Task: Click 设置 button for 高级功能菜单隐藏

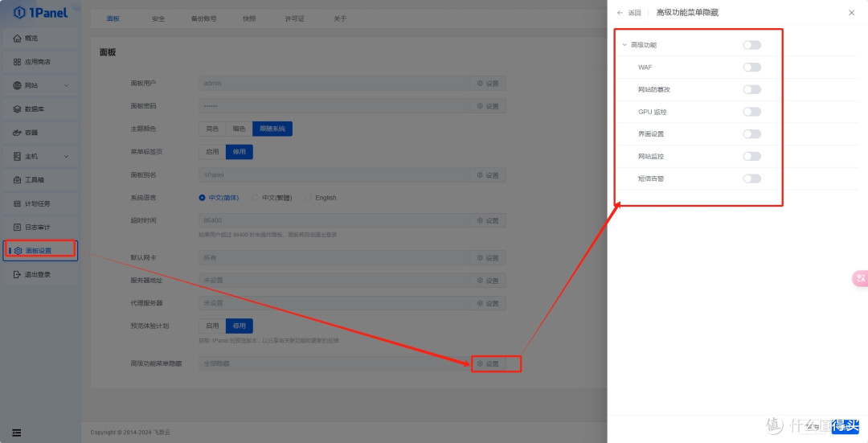Action: (x=488, y=363)
